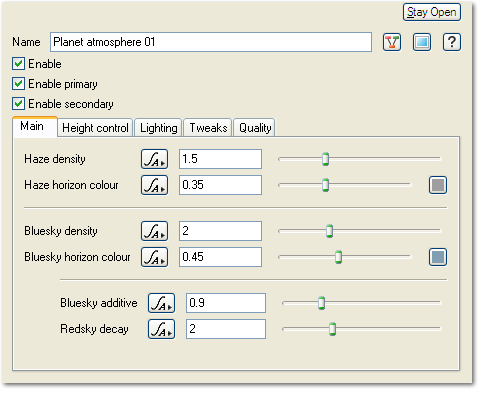485x396 pixels.
Task: Open the Bluesky horizon colour animation button
Action: pos(154,257)
